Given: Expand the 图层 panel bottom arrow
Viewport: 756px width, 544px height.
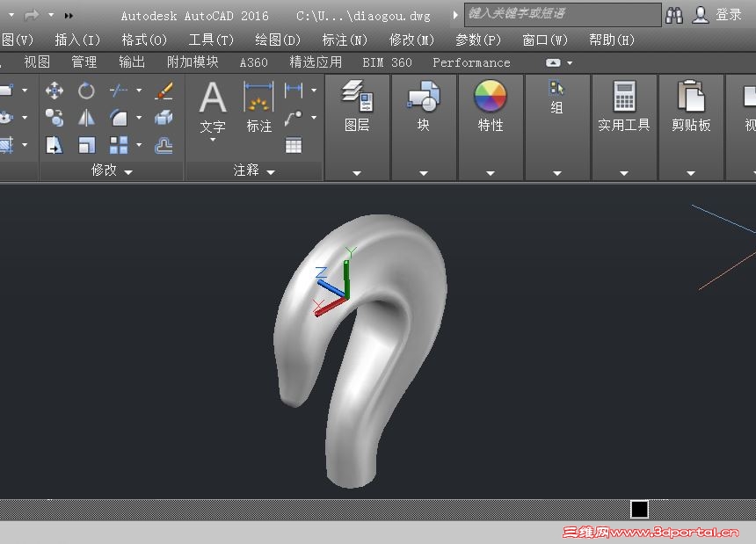Looking at the screenshot, I should [x=357, y=173].
